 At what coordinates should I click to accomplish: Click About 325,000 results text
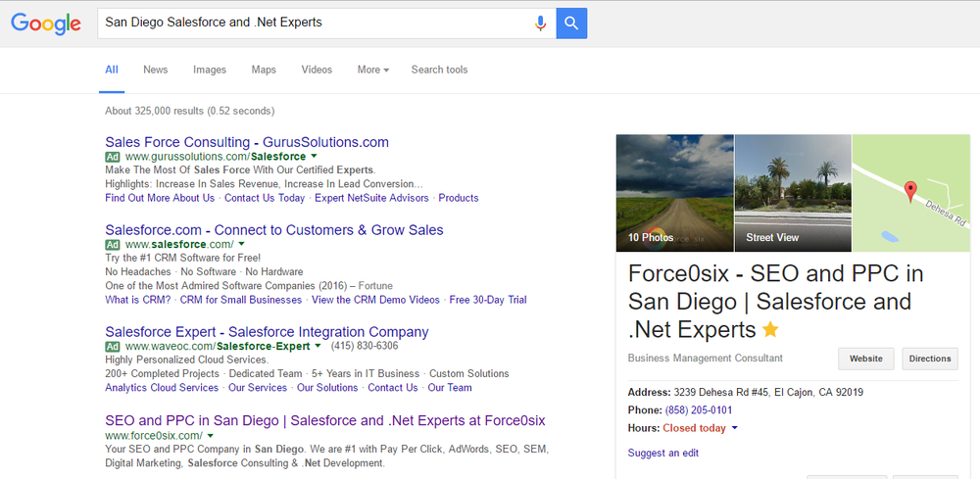pos(190,111)
